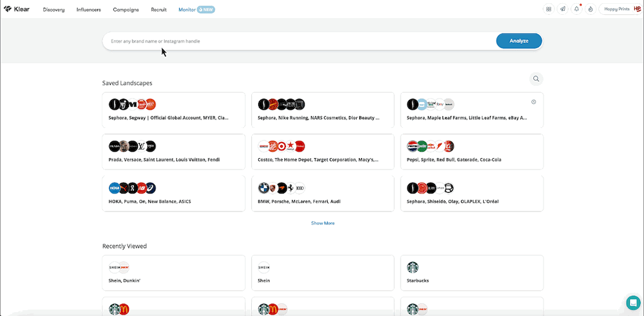
Task: Click the Ferrari logo icon
Action: [291, 188]
